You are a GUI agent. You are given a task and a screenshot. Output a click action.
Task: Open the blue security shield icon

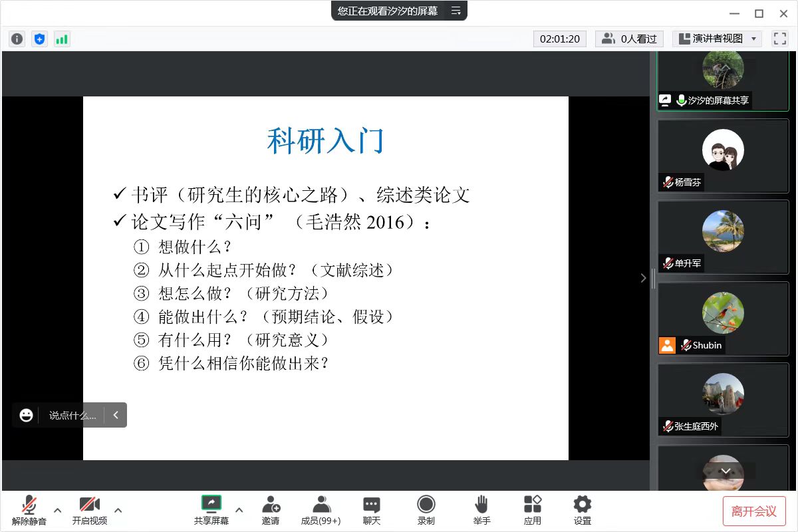(39, 39)
